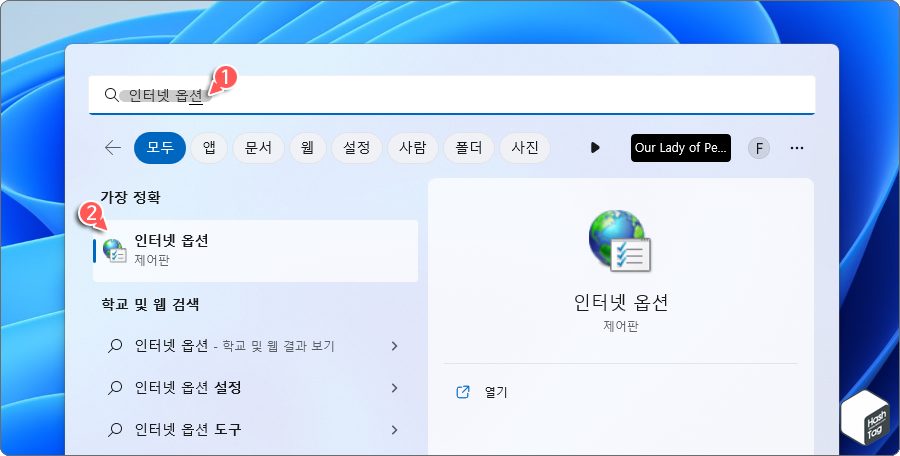900x456 pixels.
Task: Switch to the 폴더 filter tab
Action: click(469, 148)
